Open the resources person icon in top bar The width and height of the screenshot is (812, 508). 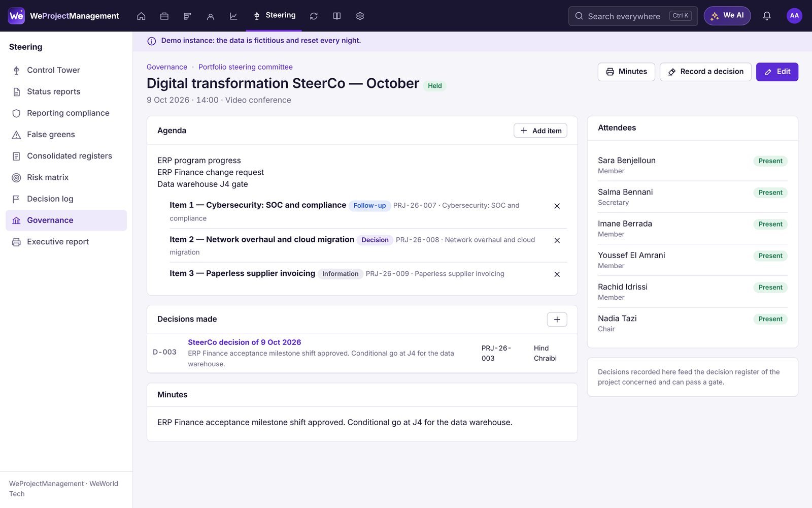[210, 16]
